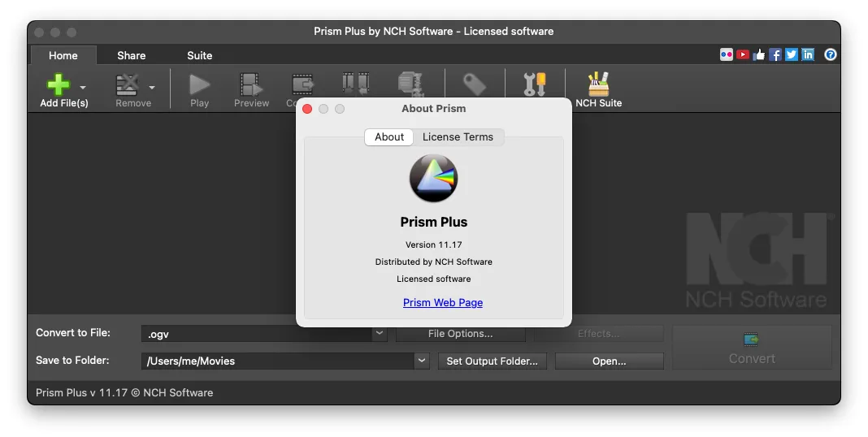Screen dimensions: 868x437
Task: Click the disabled Effects... button
Action: tap(598, 334)
